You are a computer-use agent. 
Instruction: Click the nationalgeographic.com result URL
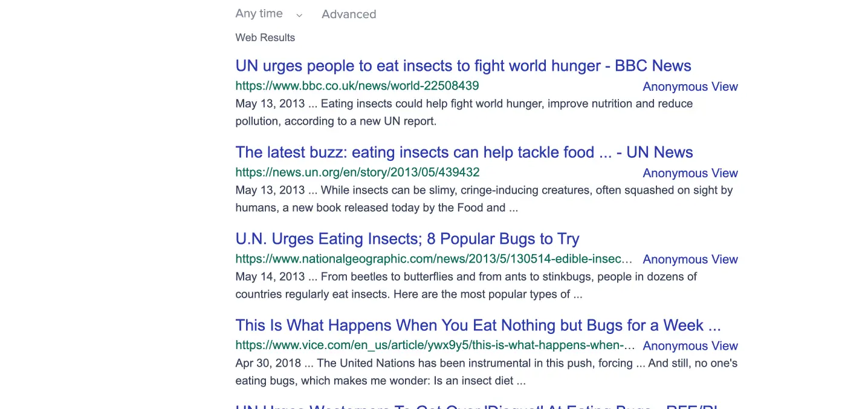(433, 259)
